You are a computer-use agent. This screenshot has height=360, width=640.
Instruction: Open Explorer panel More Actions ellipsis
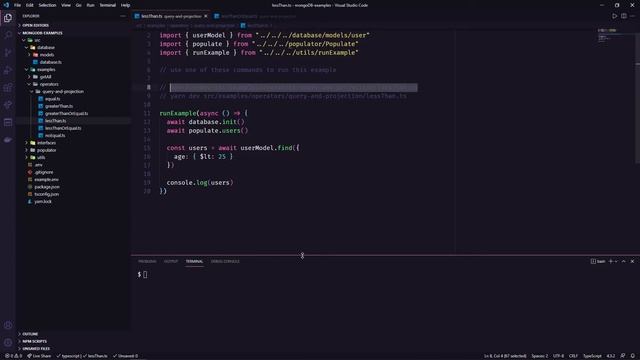click(123, 16)
